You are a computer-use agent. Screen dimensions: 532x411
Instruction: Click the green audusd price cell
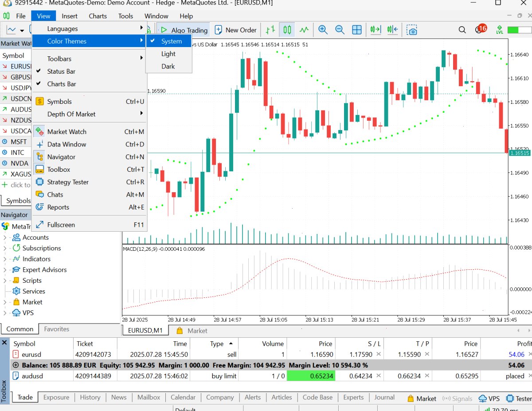(x=311, y=376)
